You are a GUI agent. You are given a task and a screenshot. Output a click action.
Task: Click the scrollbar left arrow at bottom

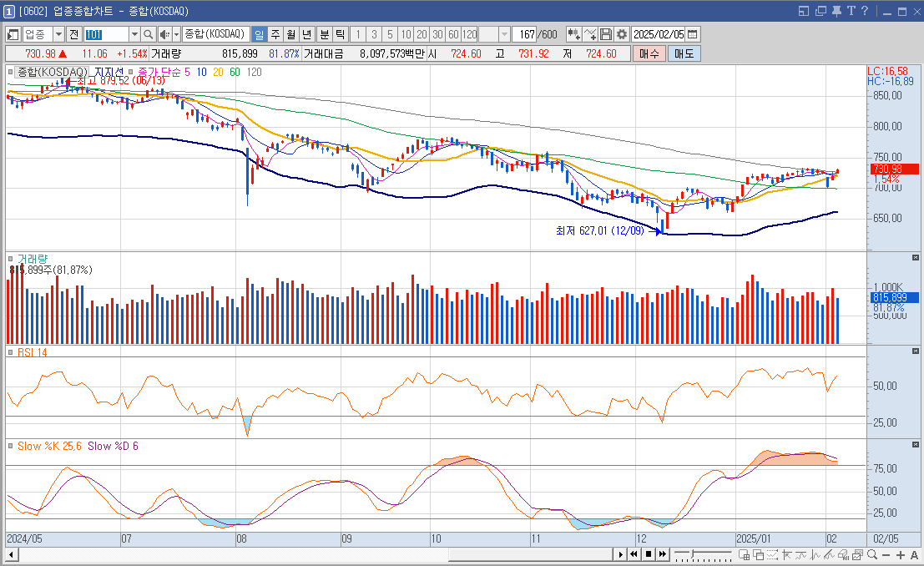tap(11, 554)
